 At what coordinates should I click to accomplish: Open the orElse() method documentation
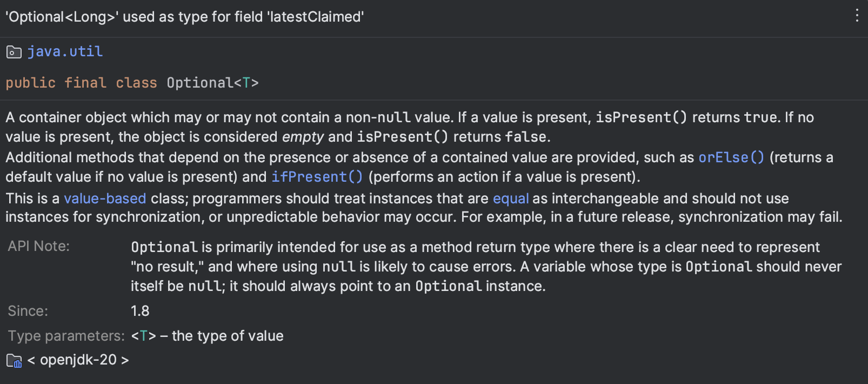[x=731, y=157]
